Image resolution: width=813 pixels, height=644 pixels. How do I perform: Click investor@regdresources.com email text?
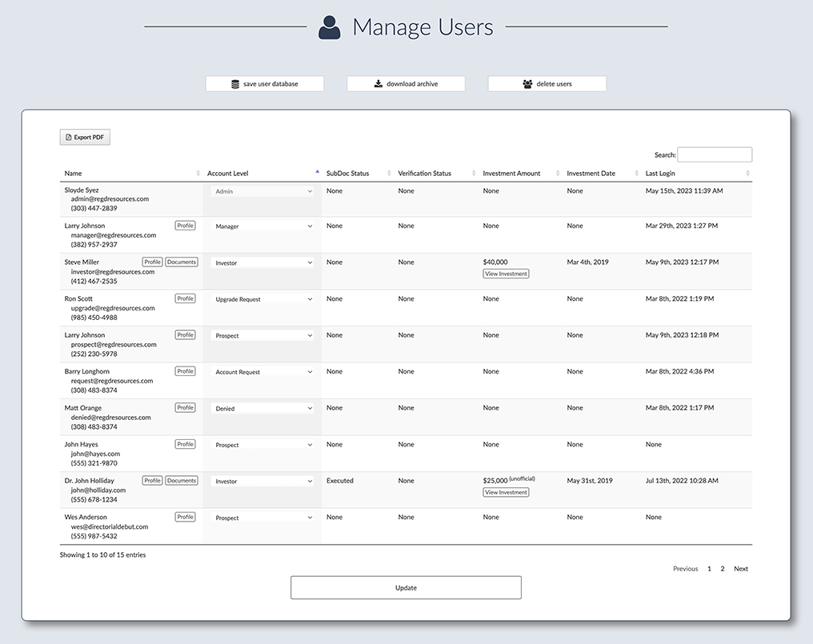[x=113, y=272]
